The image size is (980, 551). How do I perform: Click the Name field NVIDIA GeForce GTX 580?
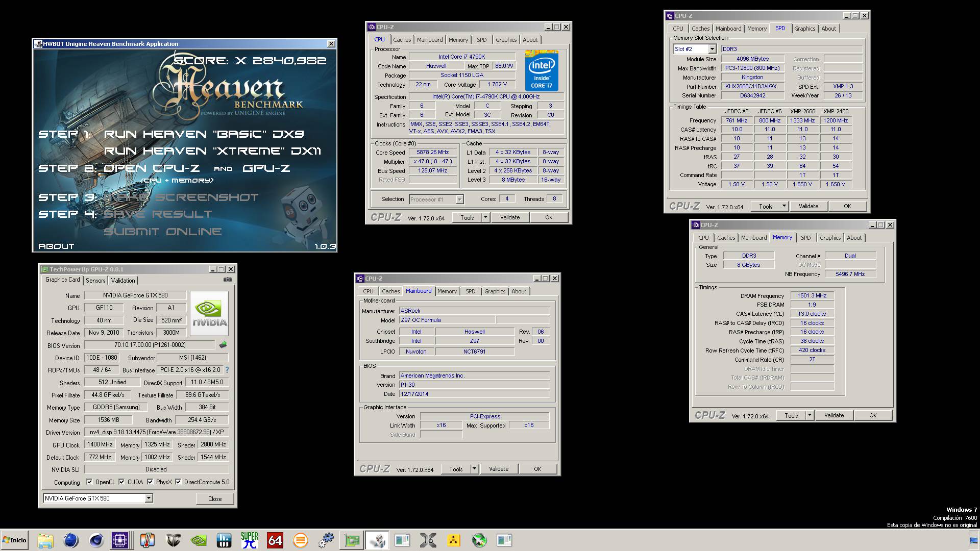[135, 295]
